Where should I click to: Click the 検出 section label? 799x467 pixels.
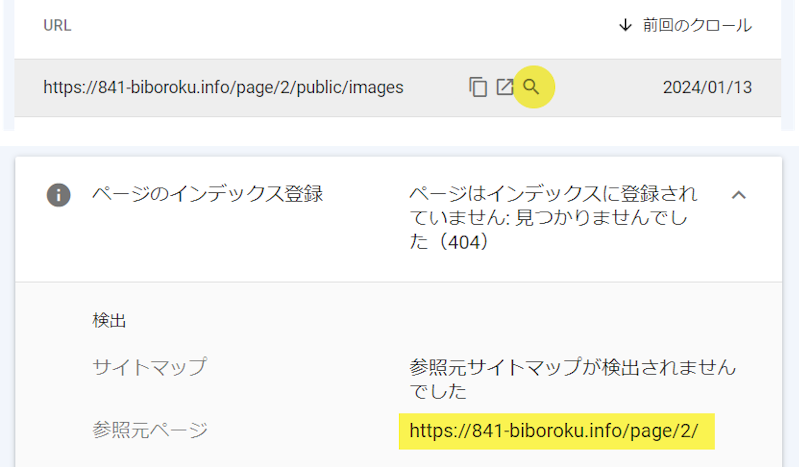pos(109,320)
